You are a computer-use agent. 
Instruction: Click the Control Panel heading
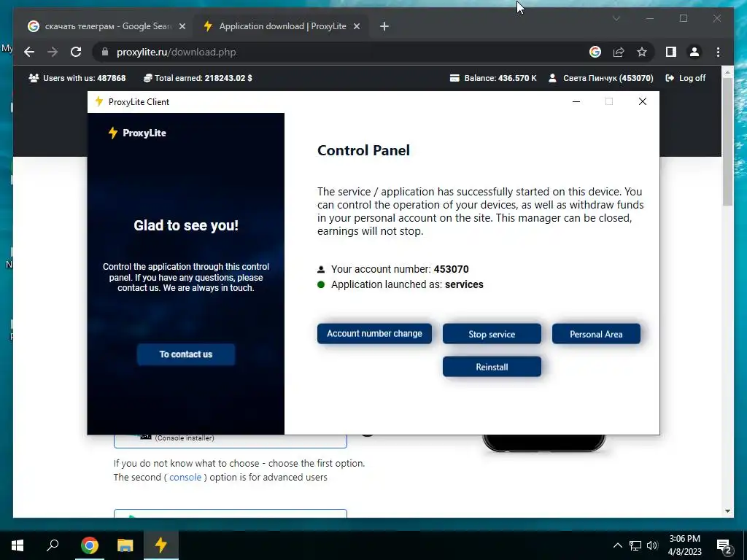(x=363, y=150)
